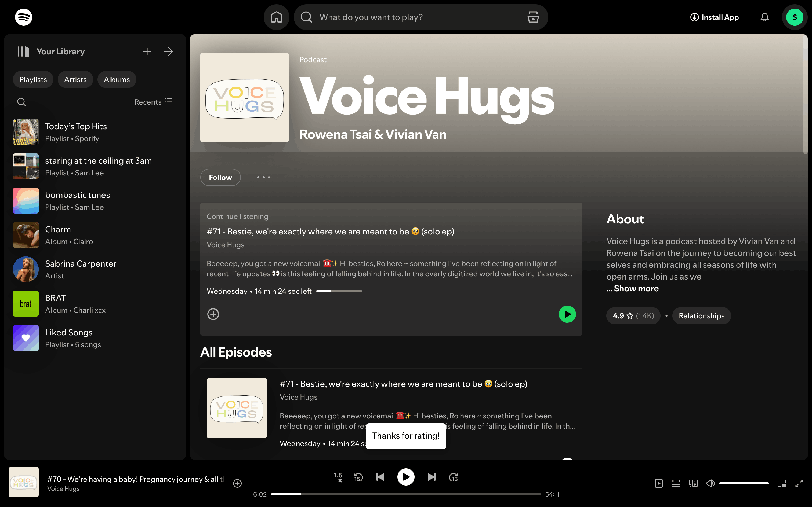Viewport: 812px width, 507px height.
Task: Enter full screen with expand arrows icon
Action: [x=799, y=483]
